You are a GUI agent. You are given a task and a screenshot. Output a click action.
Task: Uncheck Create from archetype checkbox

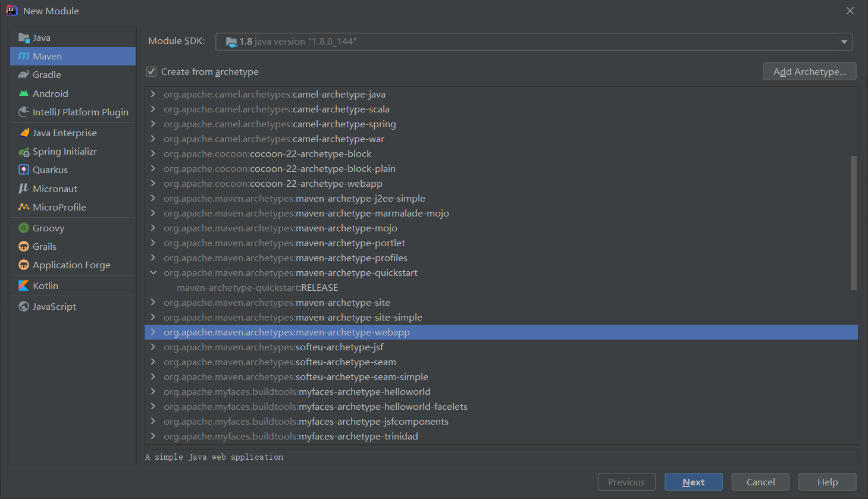tap(152, 71)
